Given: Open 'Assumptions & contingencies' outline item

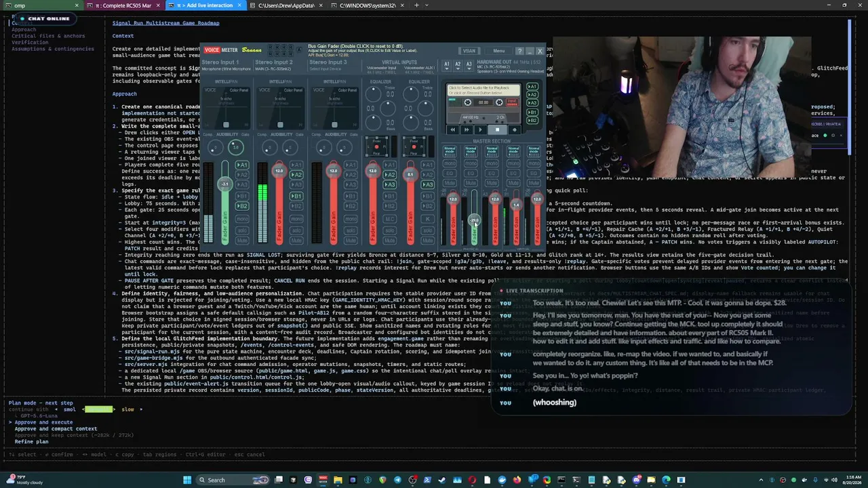Looking at the screenshot, I should coord(53,49).
